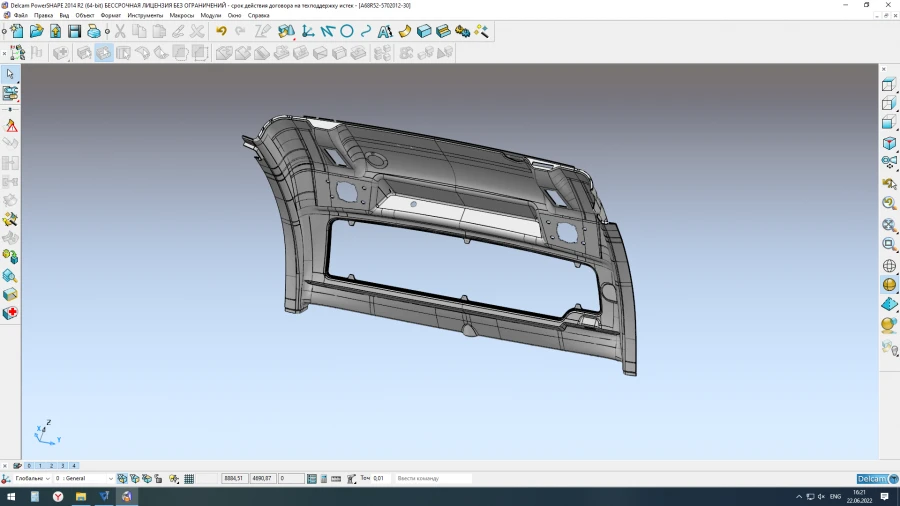Open the Макросы menu
Image resolution: width=900 pixels, height=506 pixels.
point(182,16)
